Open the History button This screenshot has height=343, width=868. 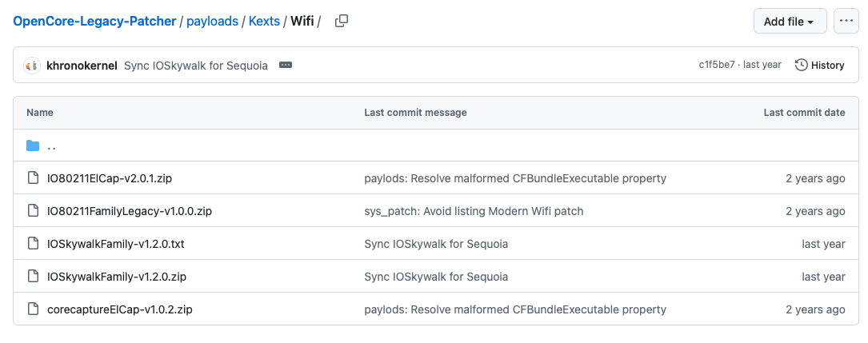click(x=820, y=66)
